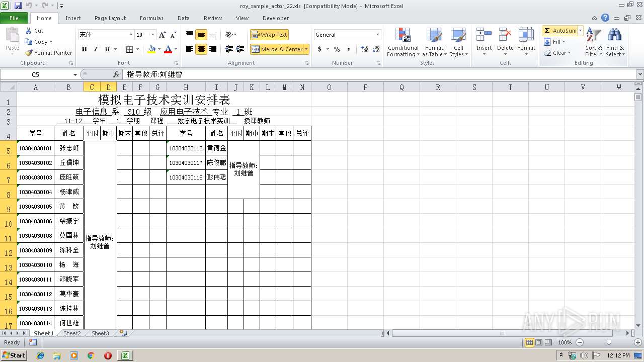Click the Paste icon in Clipboard group
The height and width of the screenshot is (362, 644).
12,35
